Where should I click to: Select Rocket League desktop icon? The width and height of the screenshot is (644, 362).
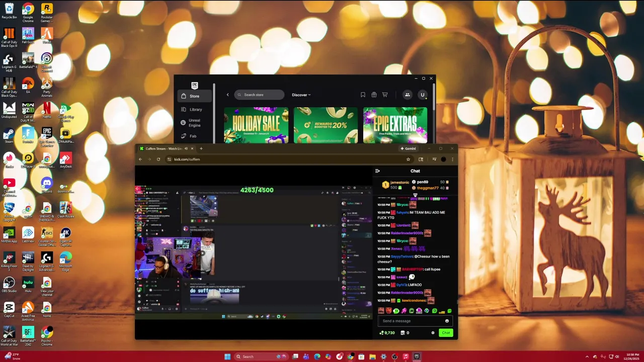pyautogui.click(x=9, y=212)
